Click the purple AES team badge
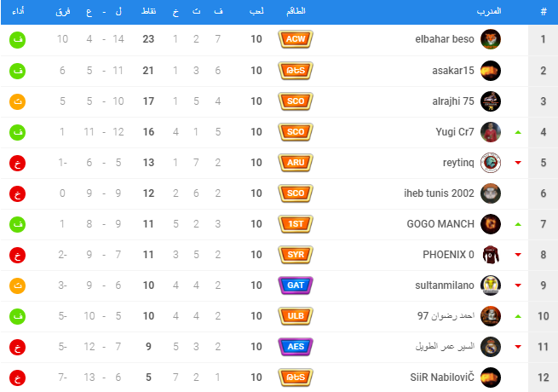 coord(296,346)
